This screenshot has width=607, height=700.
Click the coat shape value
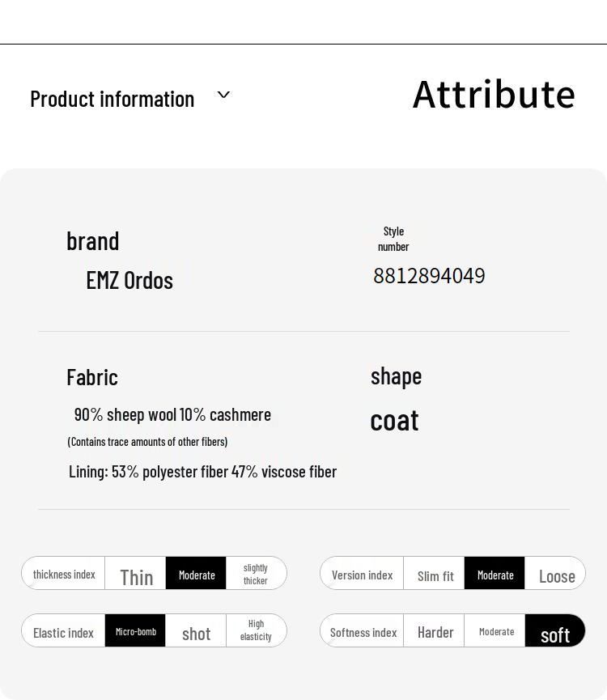[x=394, y=420]
